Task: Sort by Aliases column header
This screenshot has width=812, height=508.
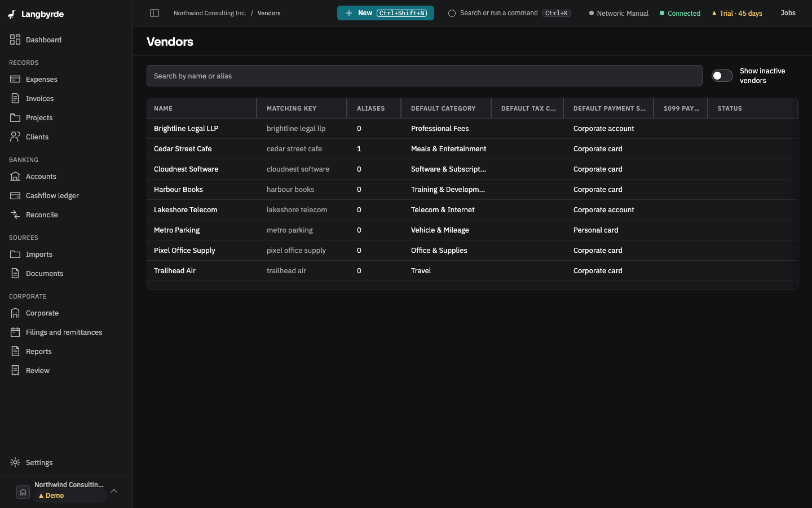Action: coord(374,108)
